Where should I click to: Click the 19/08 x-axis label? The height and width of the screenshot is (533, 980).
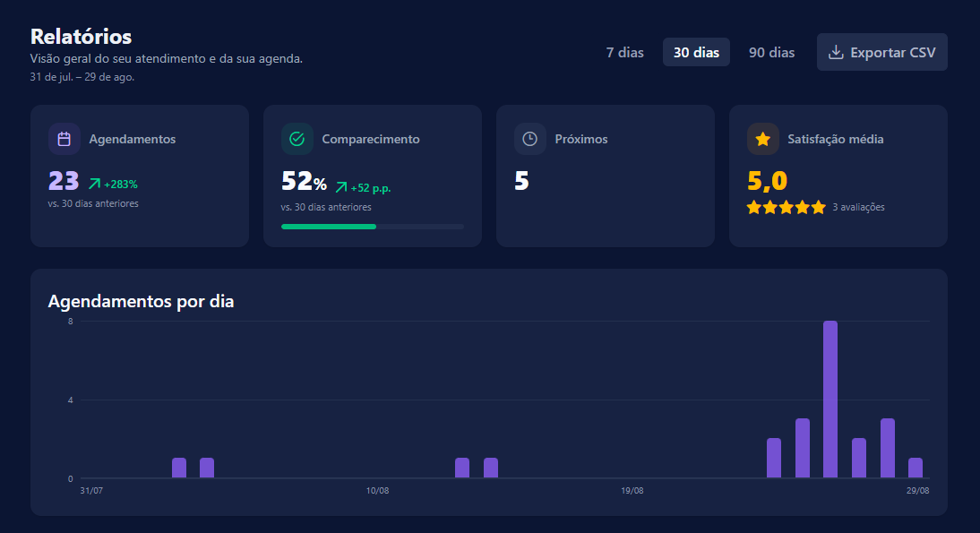(x=632, y=491)
